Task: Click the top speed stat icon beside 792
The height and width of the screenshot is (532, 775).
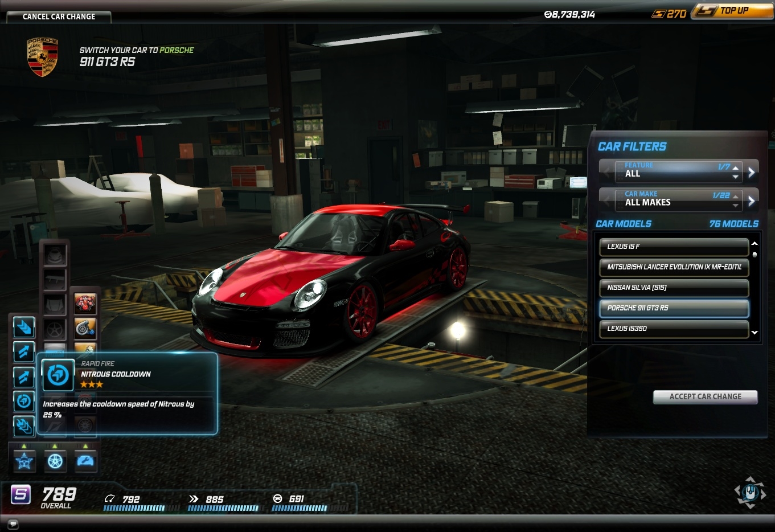Action: click(110, 499)
